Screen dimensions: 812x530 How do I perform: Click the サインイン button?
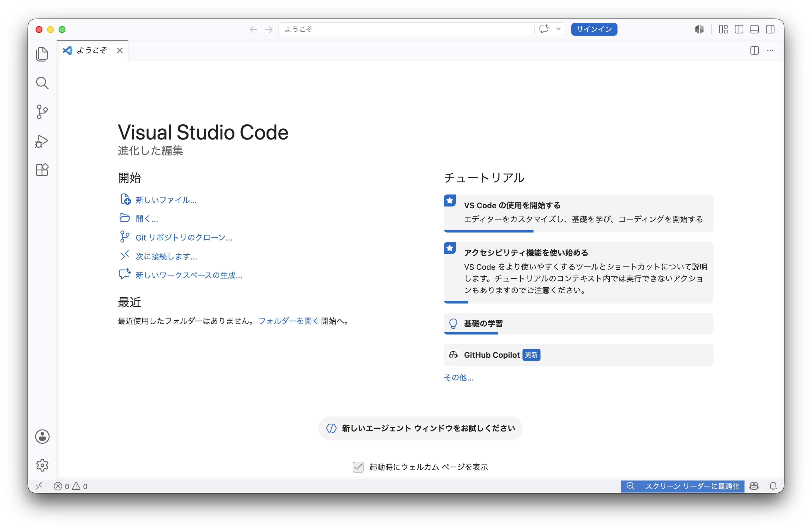pos(594,29)
